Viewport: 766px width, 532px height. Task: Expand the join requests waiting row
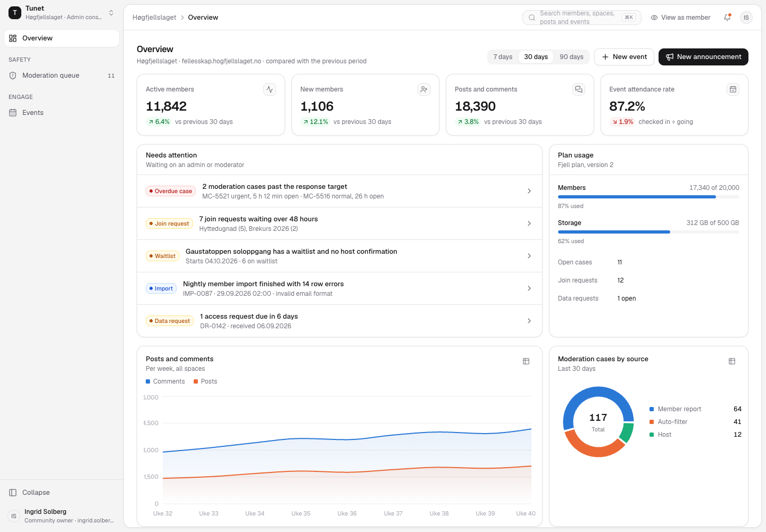pyautogui.click(x=339, y=223)
